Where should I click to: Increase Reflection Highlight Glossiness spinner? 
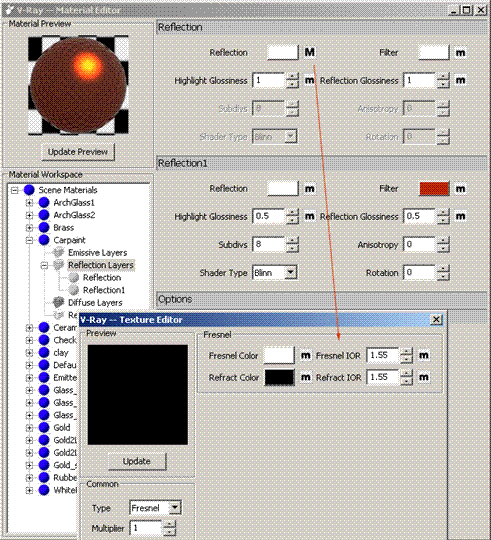292,77
